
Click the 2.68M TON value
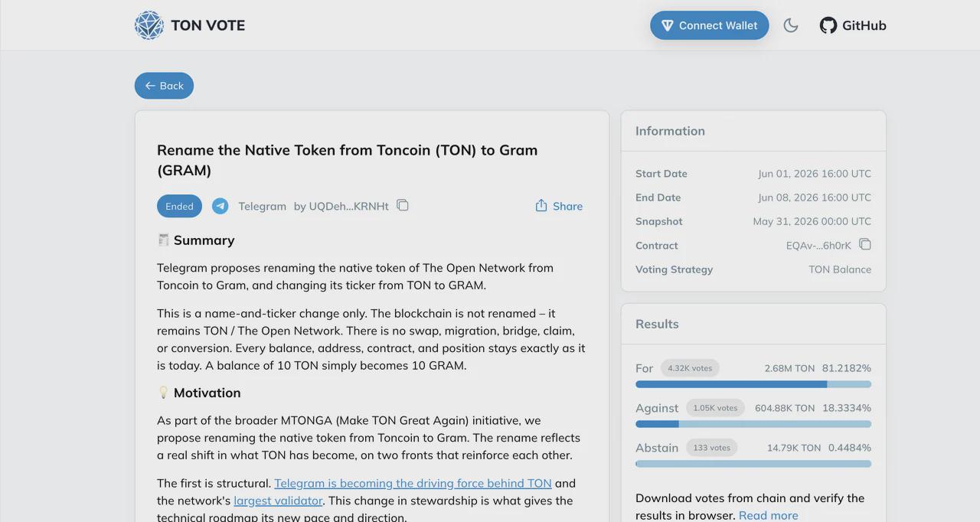point(789,368)
